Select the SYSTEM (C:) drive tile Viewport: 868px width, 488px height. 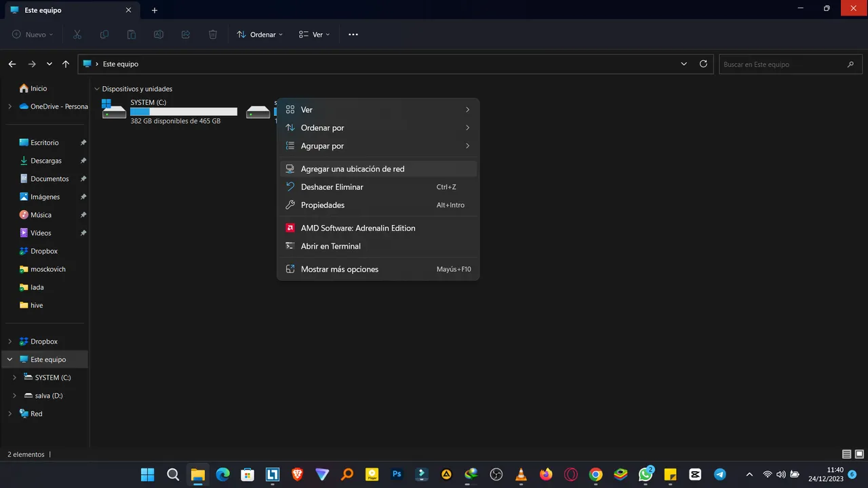coord(170,111)
